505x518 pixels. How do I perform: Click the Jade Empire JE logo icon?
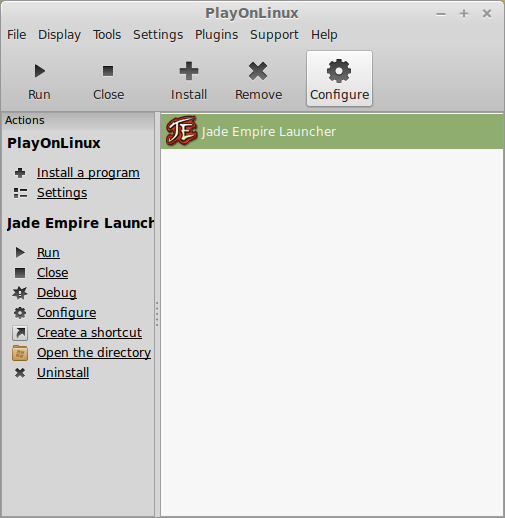[x=181, y=131]
